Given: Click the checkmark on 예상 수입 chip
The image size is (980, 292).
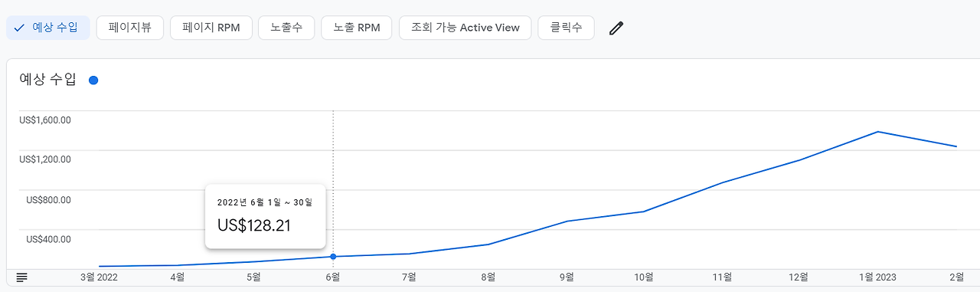Looking at the screenshot, I should click(x=20, y=28).
